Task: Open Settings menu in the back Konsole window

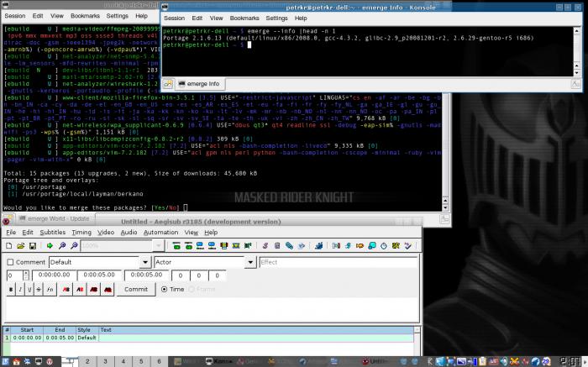Action: click(117, 16)
